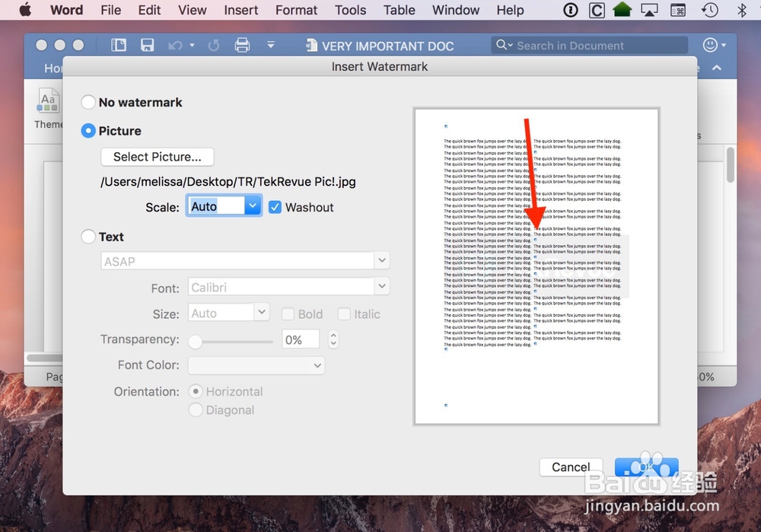Expand the ASAP watermark text dropdown

coord(382,260)
